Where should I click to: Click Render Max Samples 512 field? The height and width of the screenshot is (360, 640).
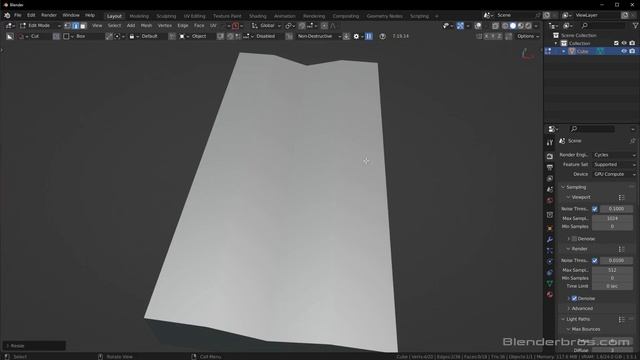coord(612,270)
